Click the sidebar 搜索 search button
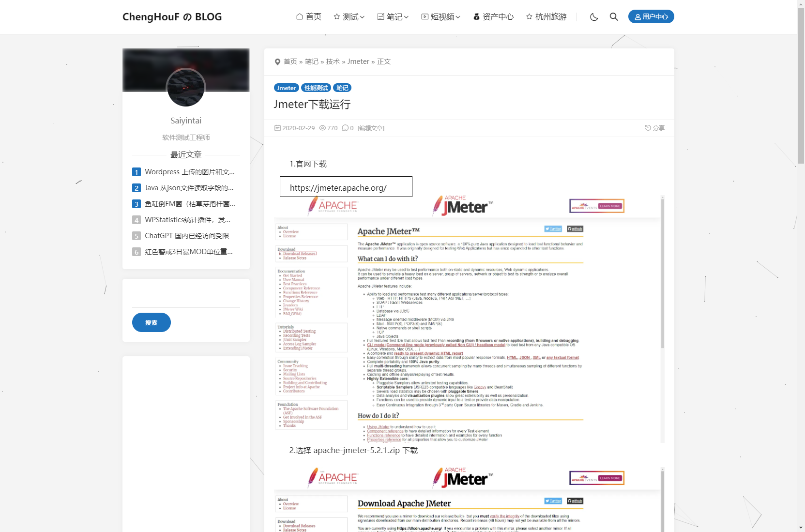 (x=152, y=322)
